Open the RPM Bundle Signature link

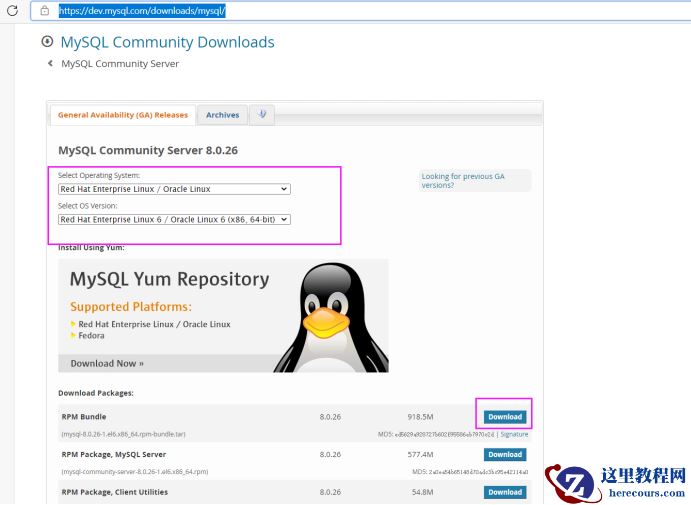[x=514, y=434]
